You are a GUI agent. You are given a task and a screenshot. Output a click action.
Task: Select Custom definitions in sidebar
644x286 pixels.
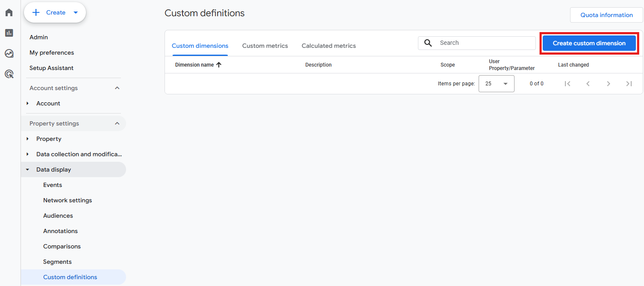(x=74, y=277)
